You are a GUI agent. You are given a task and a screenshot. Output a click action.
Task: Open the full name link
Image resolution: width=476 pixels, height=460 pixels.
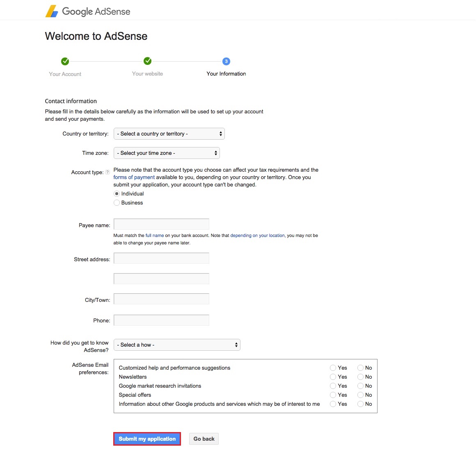point(155,235)
